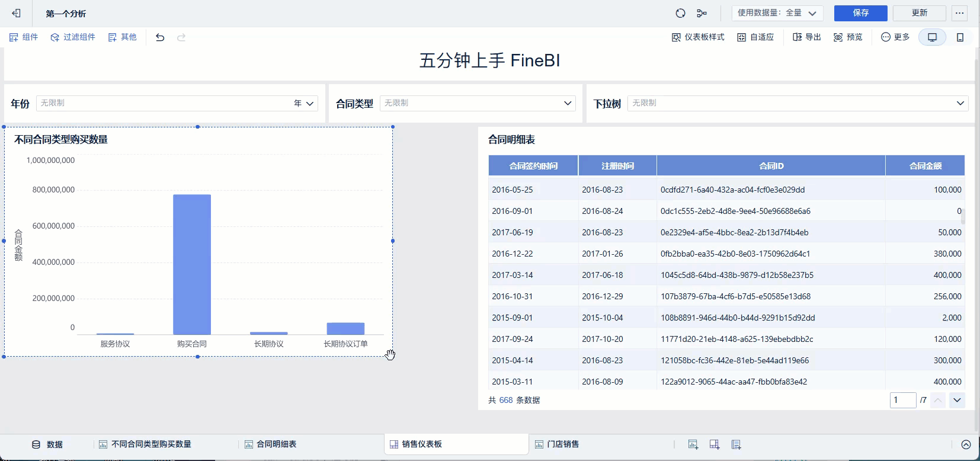This screenshot has width=980, height=461.
Task: Switch to 合同明细表 component tab
Action: coord(271,444)
